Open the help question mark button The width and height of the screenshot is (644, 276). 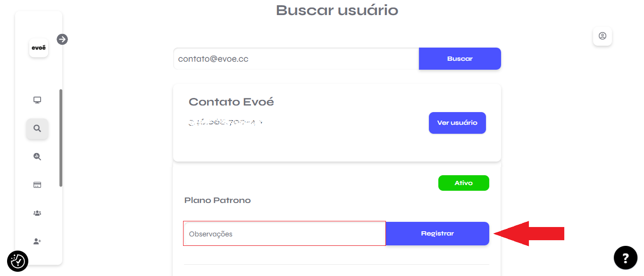(626, 258)
